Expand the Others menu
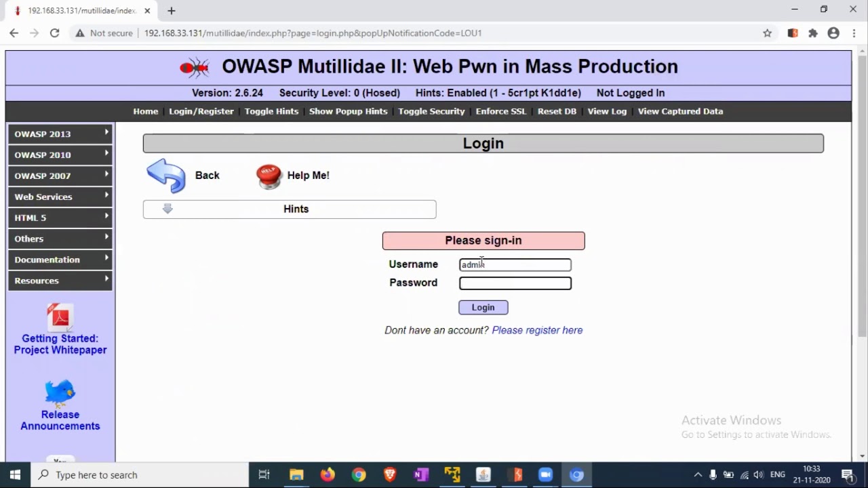Viewport: 868px width, 488px height. pos(60,239)
